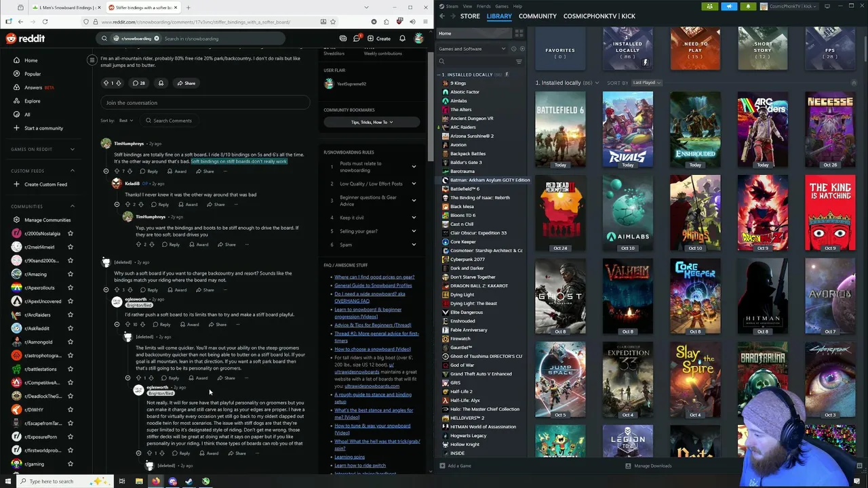Viewport: 868px width, 488px height.
Task: Open Steam announcements megaphone button
Action: 729,6
